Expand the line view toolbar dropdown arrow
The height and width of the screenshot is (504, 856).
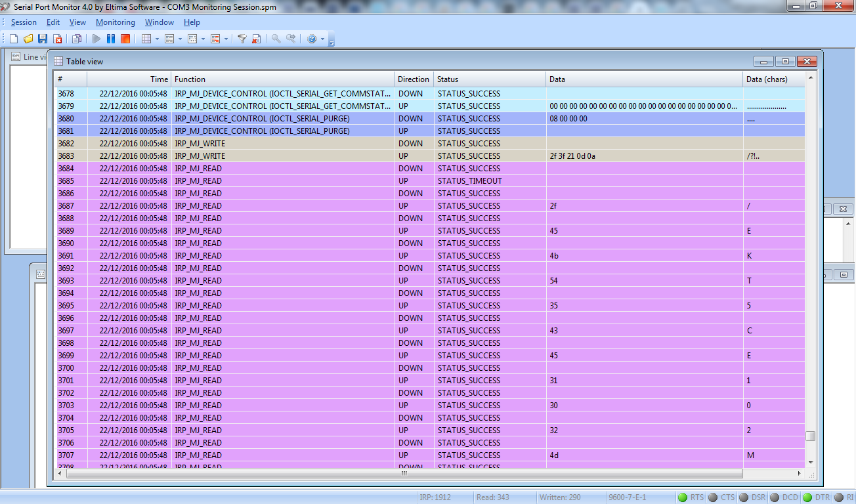pyautogui.click(x=180, y=39)
